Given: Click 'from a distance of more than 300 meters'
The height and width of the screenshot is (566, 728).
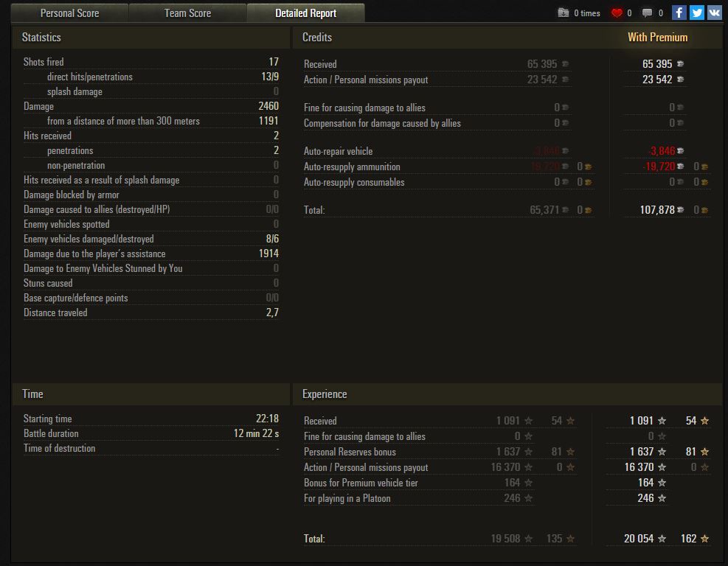Looking at the screenshot, I should tap(123, 121).
